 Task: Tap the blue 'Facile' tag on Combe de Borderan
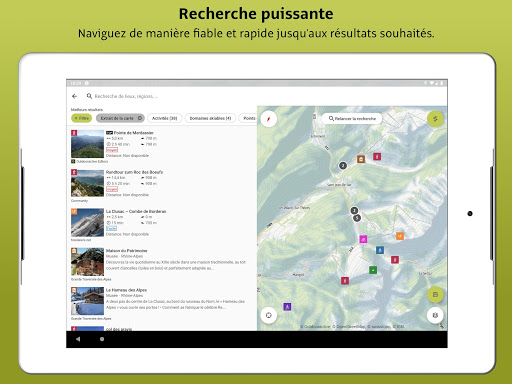111,228
